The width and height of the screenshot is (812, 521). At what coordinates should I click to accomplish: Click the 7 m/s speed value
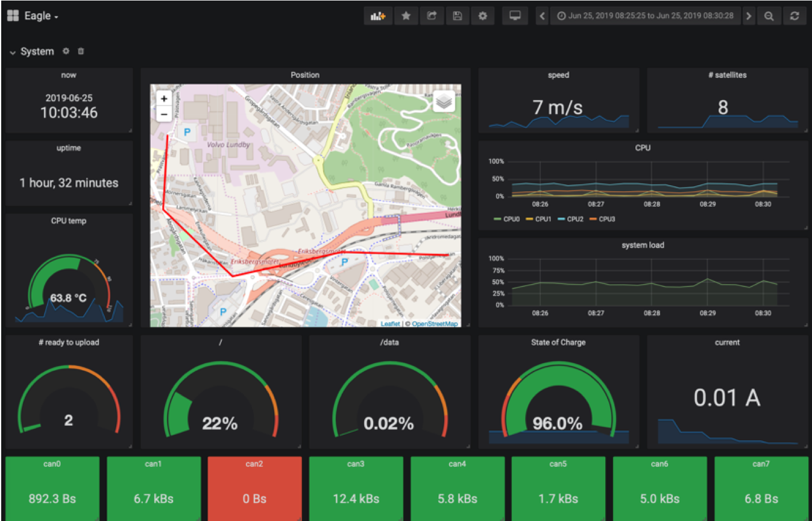coord(558,107)
